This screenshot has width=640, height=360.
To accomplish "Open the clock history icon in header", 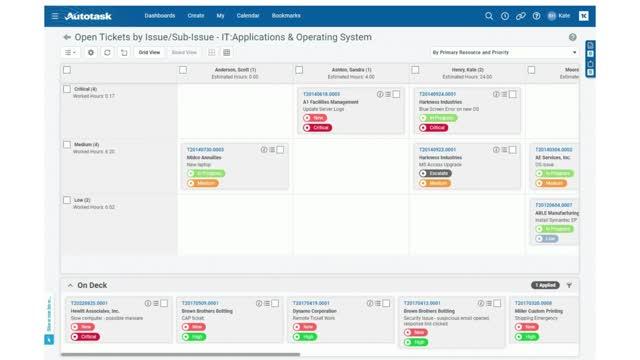I will 504,16.
